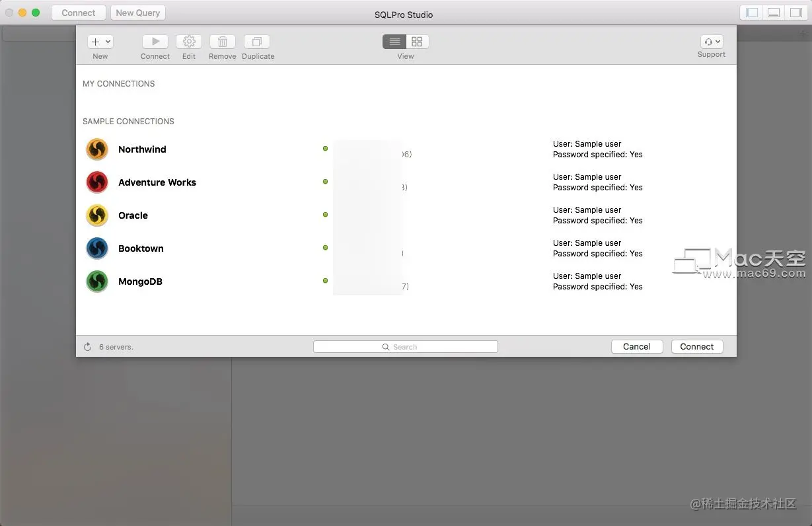Click the Booktown connection name

141,248
